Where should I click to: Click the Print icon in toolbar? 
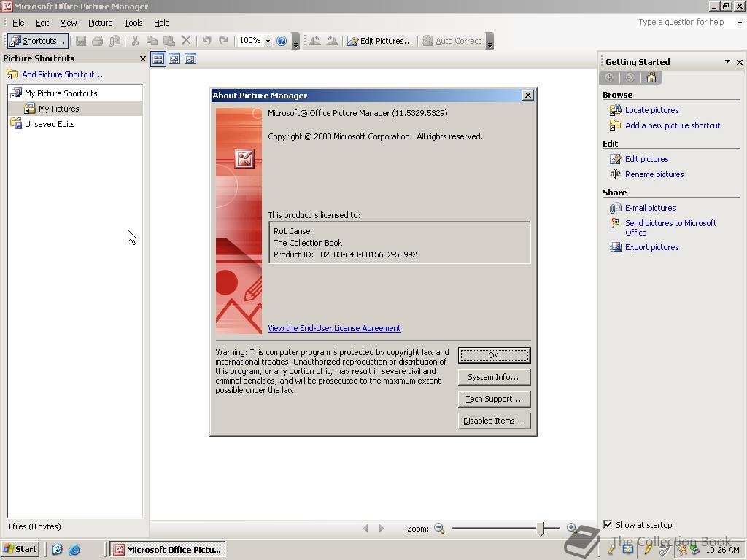point(98,41)
